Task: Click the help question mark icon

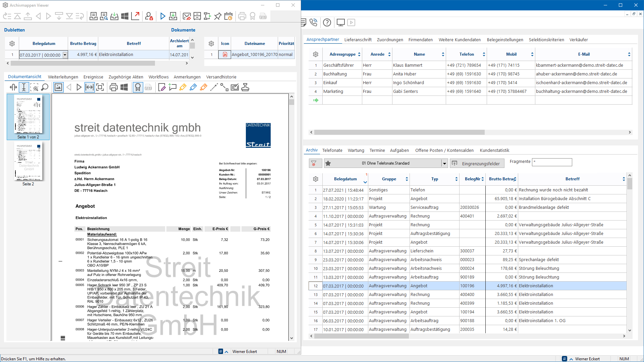Action: coord(327,22)
